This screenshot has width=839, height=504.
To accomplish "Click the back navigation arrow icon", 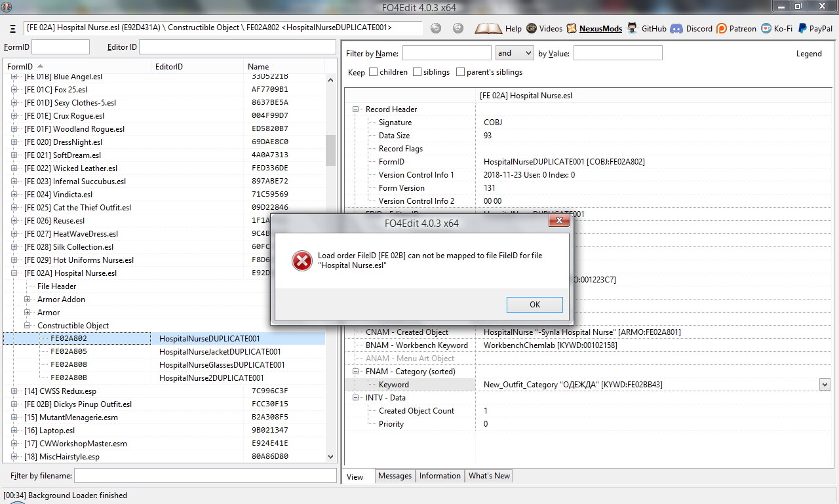I will (x=436, y=28).
